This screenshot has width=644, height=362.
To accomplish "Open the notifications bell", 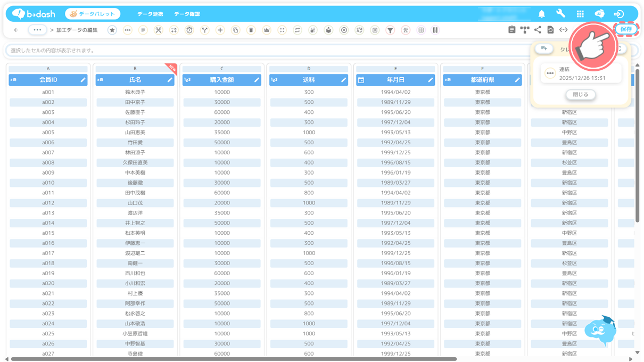I will pos(541,14).
